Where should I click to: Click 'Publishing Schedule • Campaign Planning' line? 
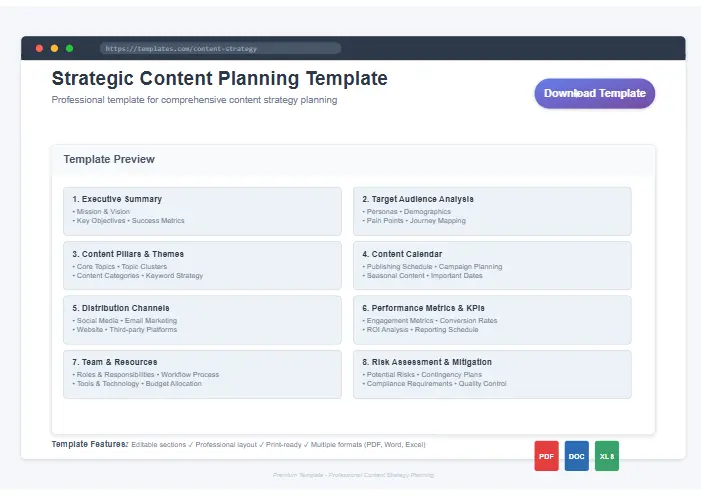click(x=434, y=267)
